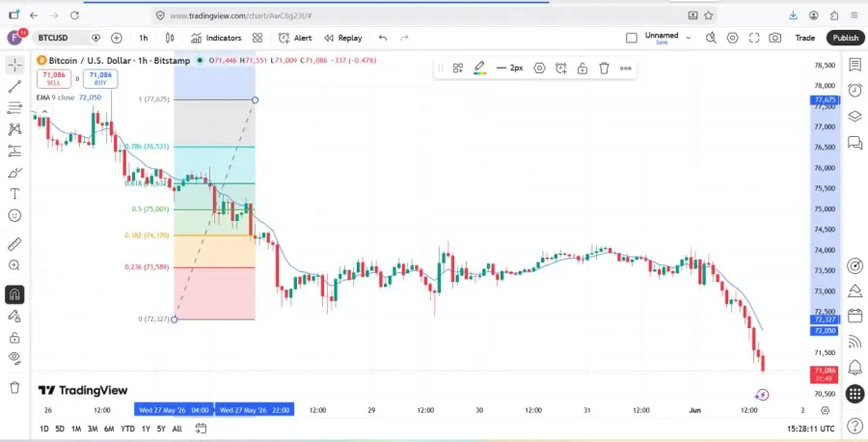Open the watchlist panel icon

click(854, 65)
